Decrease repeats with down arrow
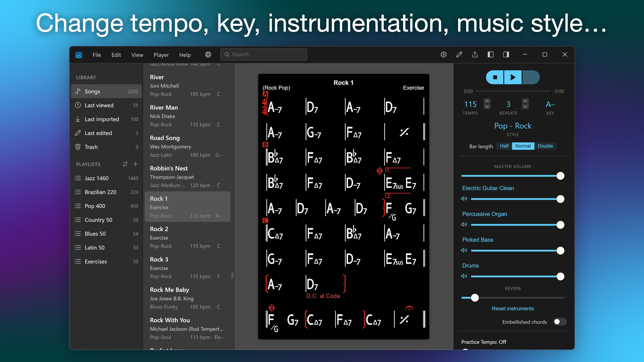Viewport: 644px width, 362px height. click(x=525, y=107)
